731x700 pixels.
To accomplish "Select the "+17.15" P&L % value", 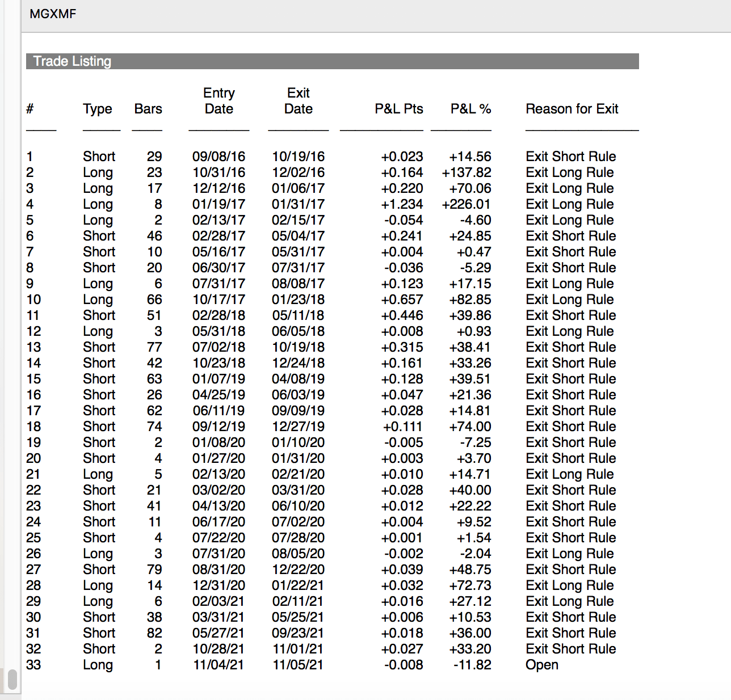I will point(470,284).
